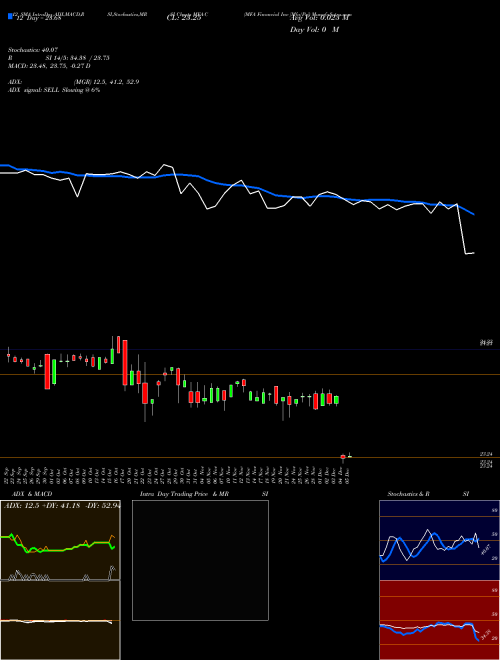Viewport: 500px width, 660px height.
Task: Click the 'Stochastics & R' panel title
Action: coord(409,494)
